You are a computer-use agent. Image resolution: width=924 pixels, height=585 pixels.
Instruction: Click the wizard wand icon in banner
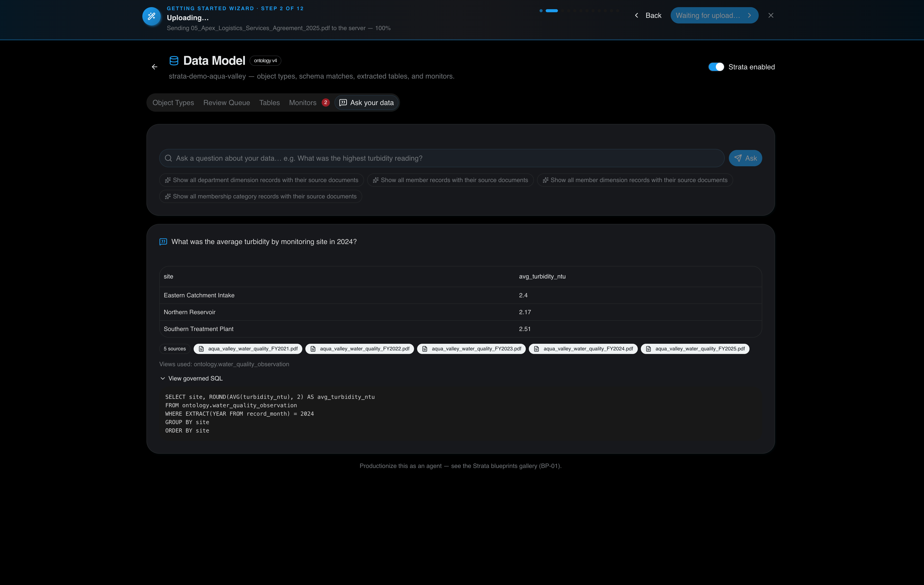click(152, 16)
